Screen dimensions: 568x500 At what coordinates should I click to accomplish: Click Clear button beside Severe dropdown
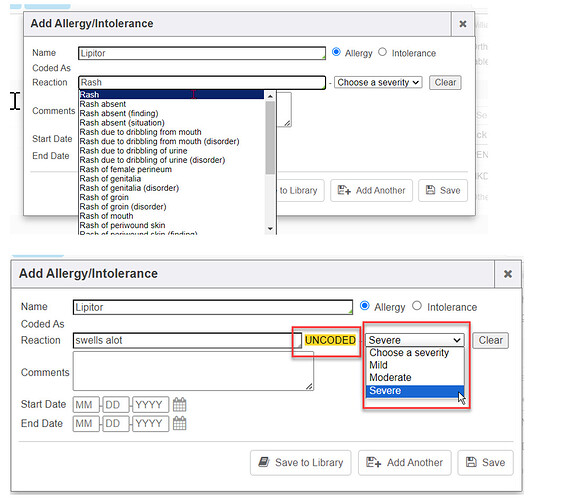click(490, 340)
